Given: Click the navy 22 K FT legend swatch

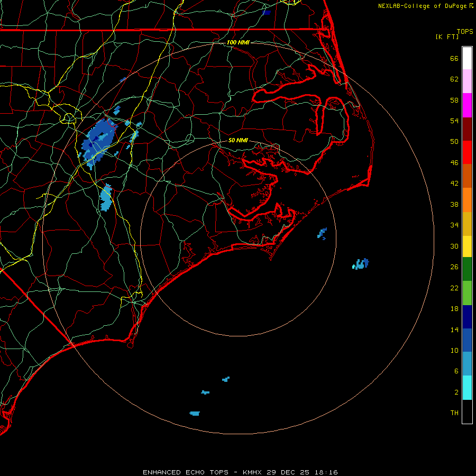Looking at the screenshot, I should 467,317.
